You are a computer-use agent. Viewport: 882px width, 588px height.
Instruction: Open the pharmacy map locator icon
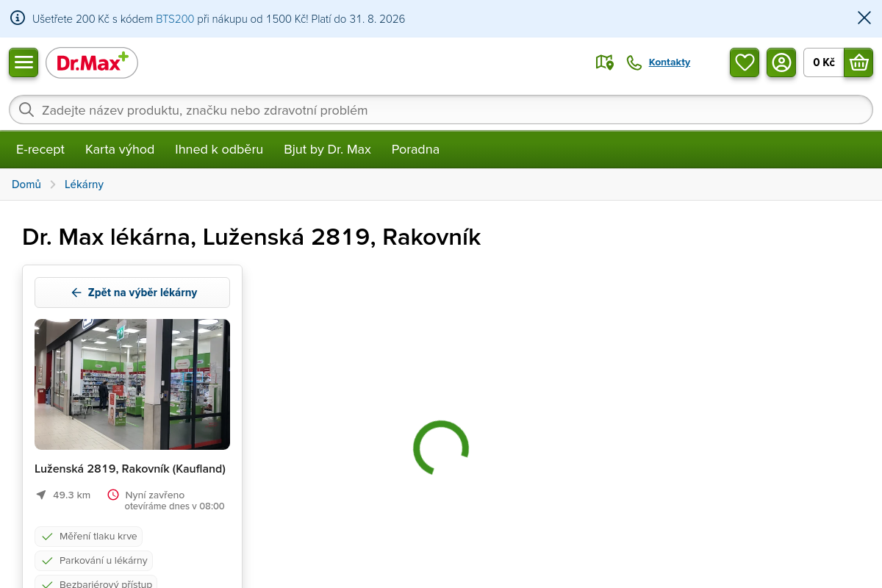click(x=604, y=62)
